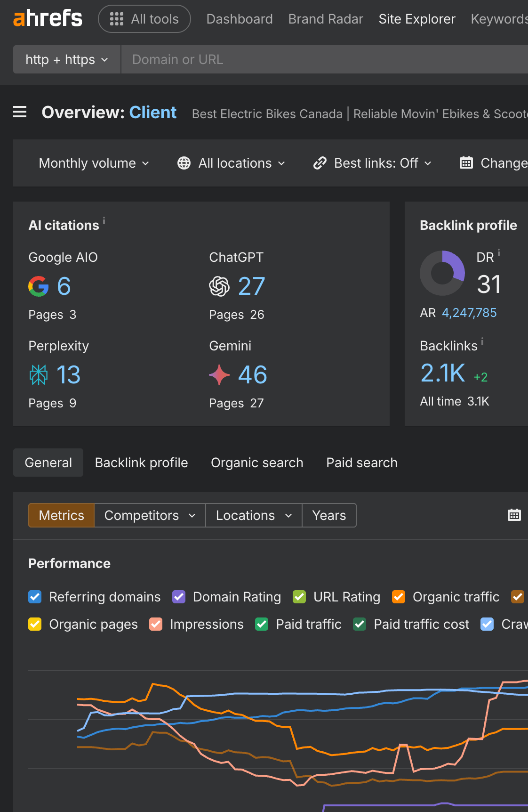Expand the All locations dropdown chevron
The height and width of the screenshot is (812, 528).
click(281, 163)
